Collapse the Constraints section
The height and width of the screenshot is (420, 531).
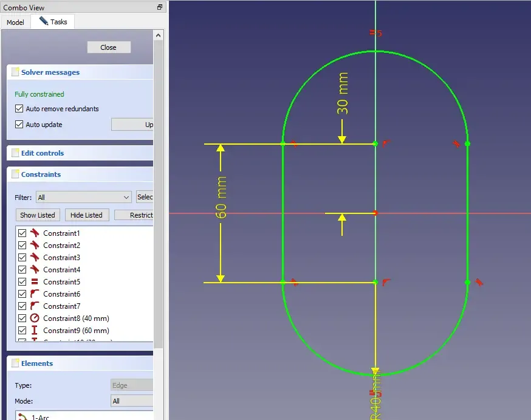80,174
